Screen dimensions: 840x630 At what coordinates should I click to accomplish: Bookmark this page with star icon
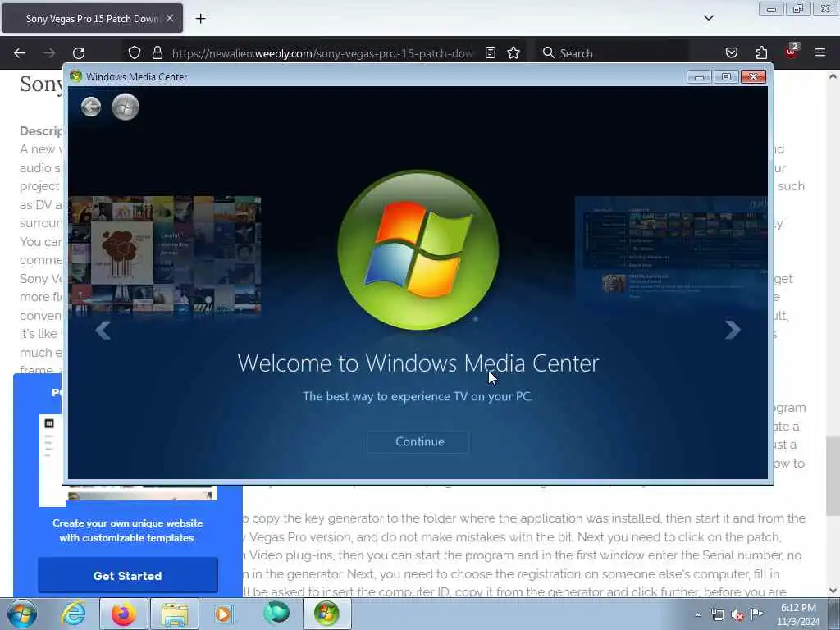tap(514, 53)
